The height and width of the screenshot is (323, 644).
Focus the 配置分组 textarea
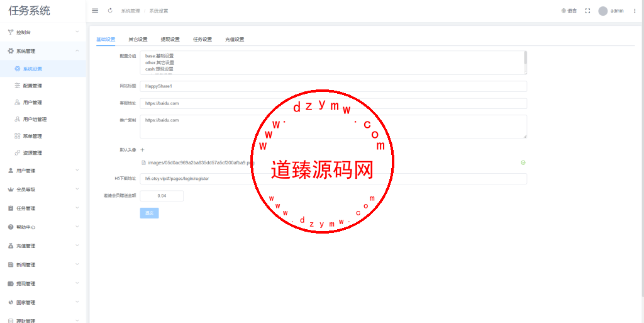click(x=333, y=62)
